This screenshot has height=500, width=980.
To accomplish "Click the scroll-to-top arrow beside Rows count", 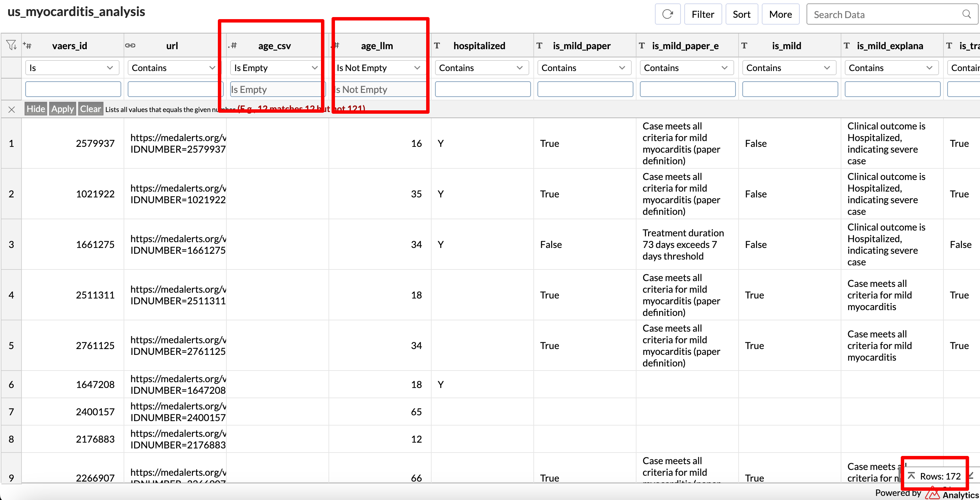I will pos(911,476).
